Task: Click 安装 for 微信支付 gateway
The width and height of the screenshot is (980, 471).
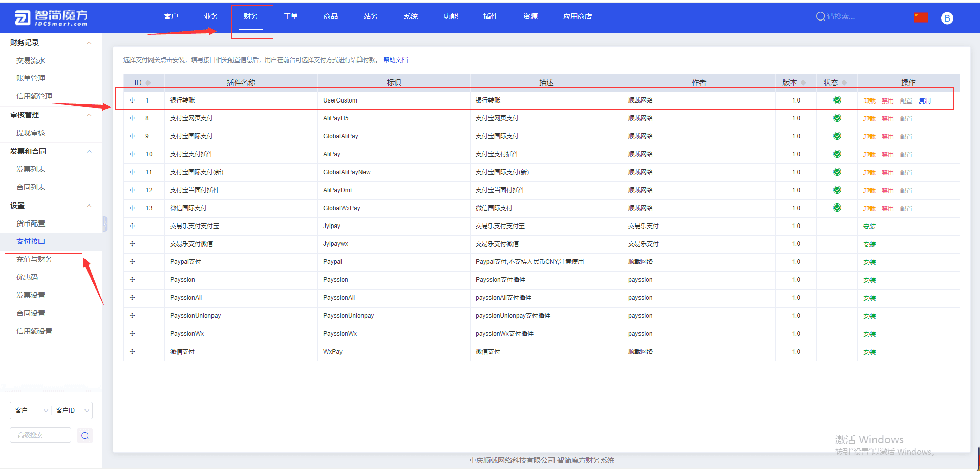Action: click(x=869, y=352)
